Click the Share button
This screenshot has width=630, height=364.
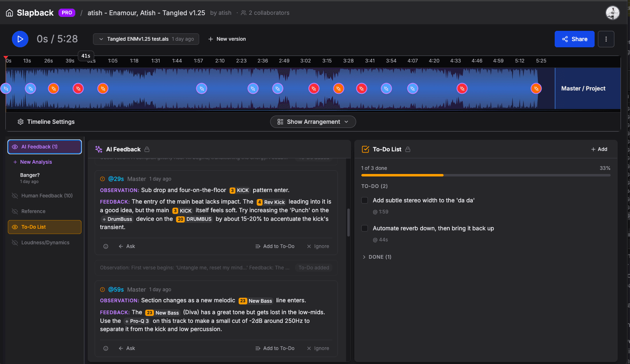coord(574,39)
